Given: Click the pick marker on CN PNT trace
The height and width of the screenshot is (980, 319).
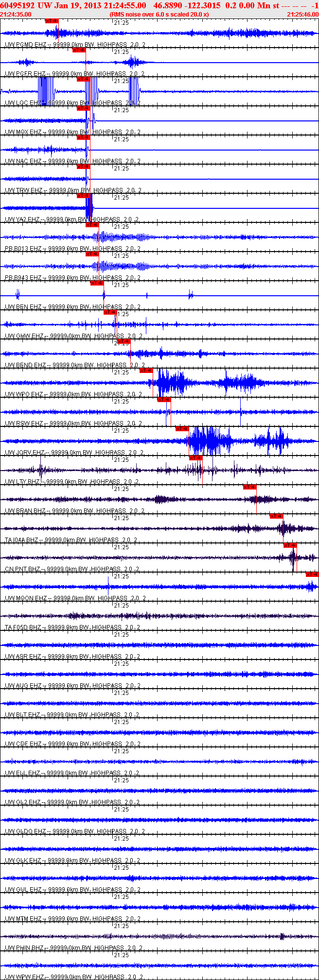Looking at the screenshot, I should tap(290, 545).
